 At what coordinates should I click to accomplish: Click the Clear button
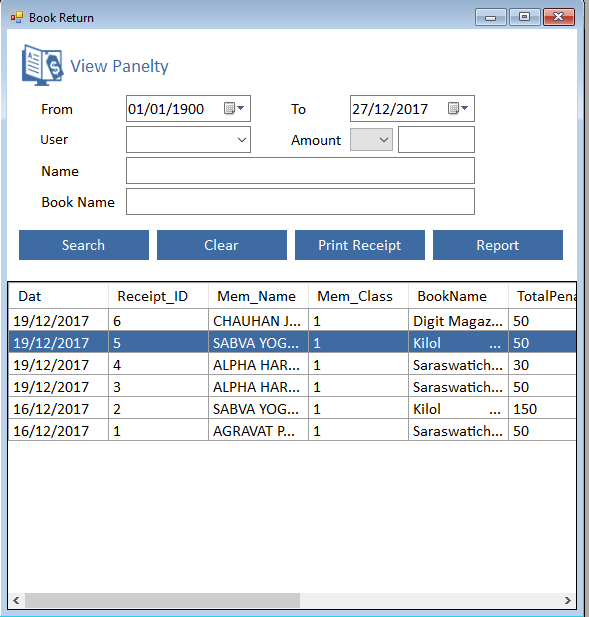(222, 245)
